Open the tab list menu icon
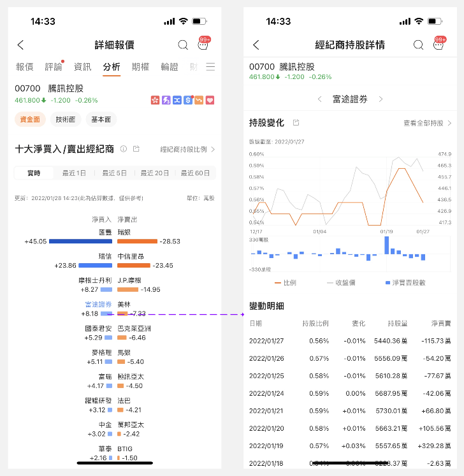Image resolution: width=464 pixels, height=476 pixels. (210, 67)
